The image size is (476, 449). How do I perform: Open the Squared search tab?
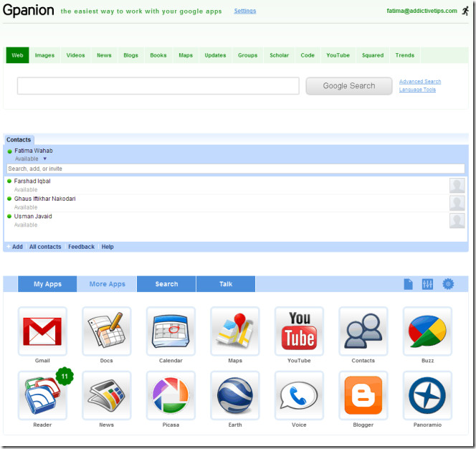373,55
